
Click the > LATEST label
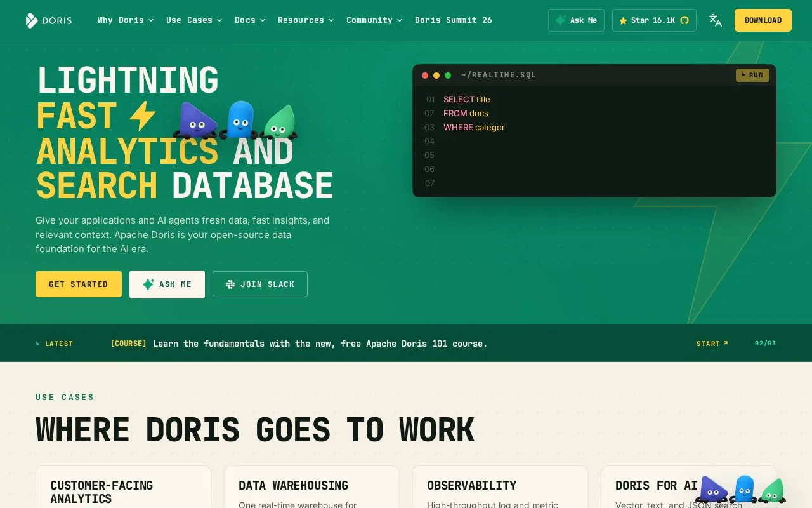point(55,344)
